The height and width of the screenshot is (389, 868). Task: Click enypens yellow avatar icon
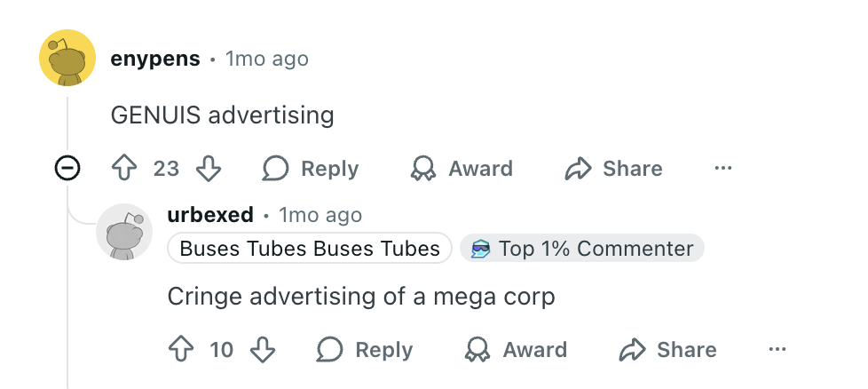pos(67,59)
